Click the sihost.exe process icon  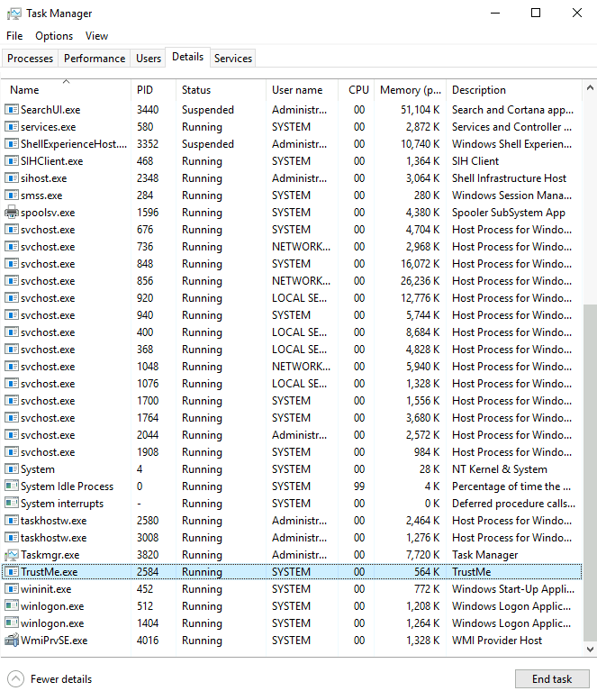tap(12, 178)
